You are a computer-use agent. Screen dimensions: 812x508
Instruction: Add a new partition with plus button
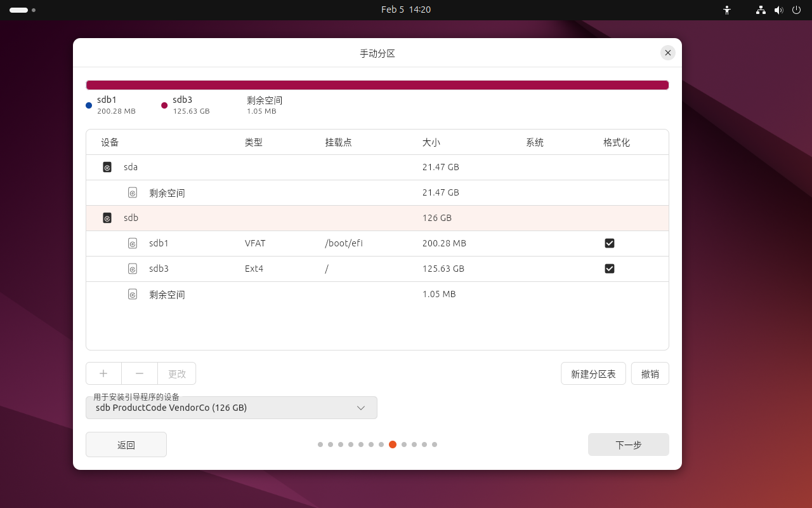point(103,373)
